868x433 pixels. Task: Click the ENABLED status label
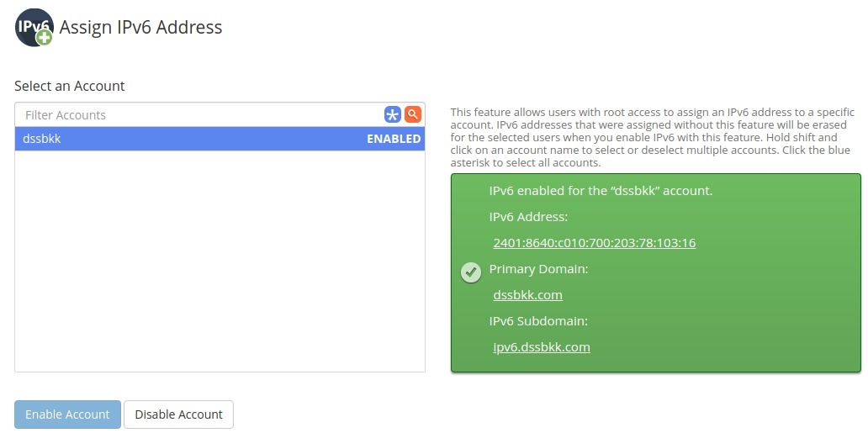(x=394, y=139)
